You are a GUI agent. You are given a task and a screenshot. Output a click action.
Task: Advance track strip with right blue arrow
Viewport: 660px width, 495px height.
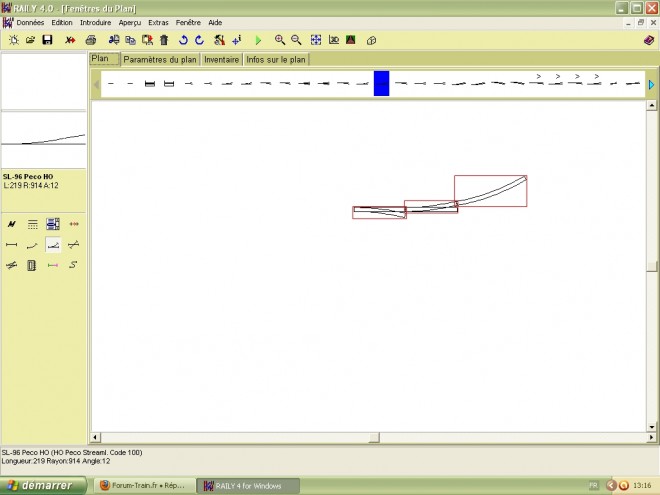tap(651, 85)
